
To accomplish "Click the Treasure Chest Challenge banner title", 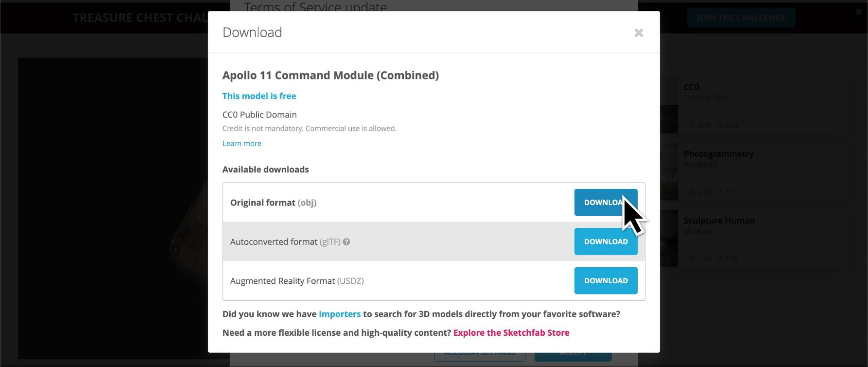I will pos(140,18).
